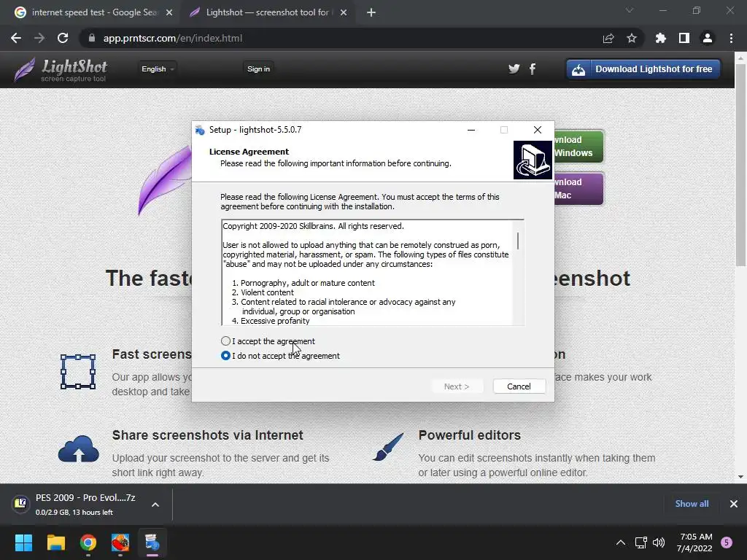Open Chrome profile menu
The height and width of the screenshot is (560, 747).
(x=708, y=38)
